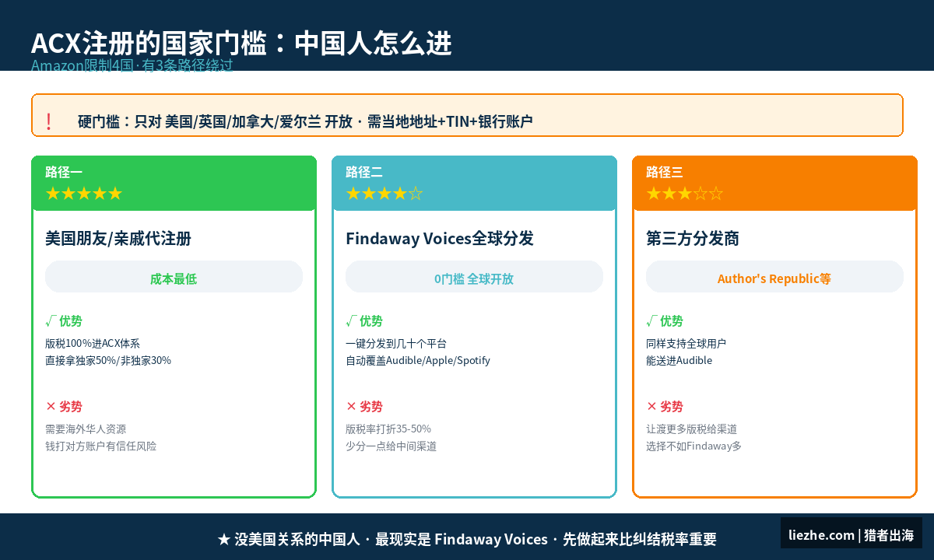The height and width of the screenshot is (560, 934).
Task: Click the heading 美国朋友/亲戚代注册
Action: coord(118,239)
